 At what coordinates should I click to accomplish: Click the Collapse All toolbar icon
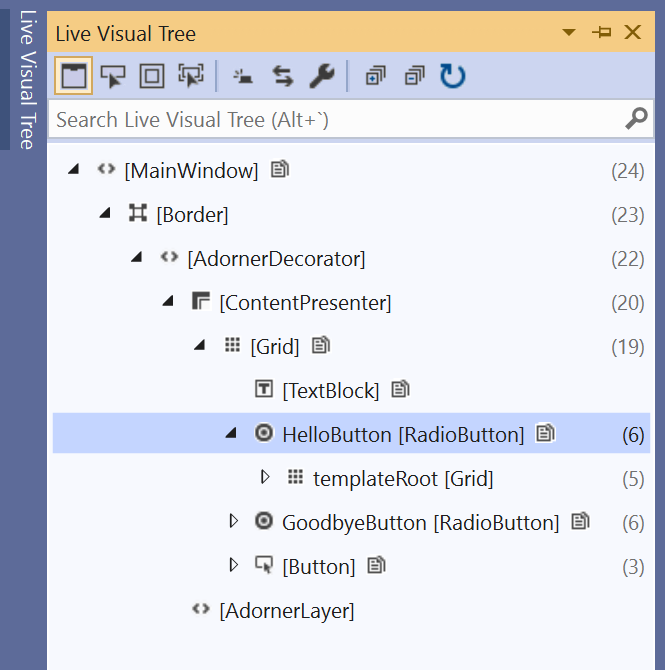[x=415, y=76]
